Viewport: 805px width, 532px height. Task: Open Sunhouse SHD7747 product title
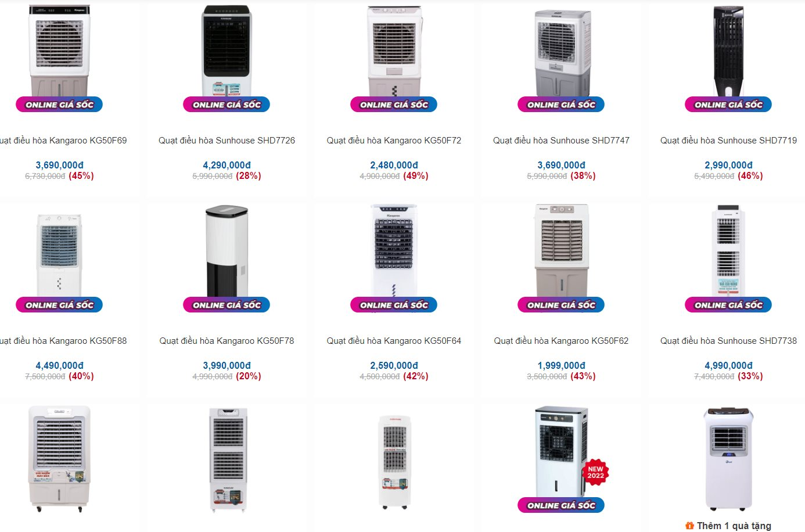(x=561, y=141)
